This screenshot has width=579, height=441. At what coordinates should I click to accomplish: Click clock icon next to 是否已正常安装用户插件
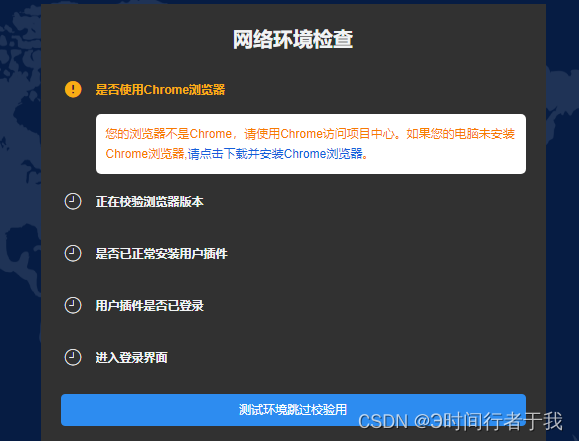coord(73,253)
